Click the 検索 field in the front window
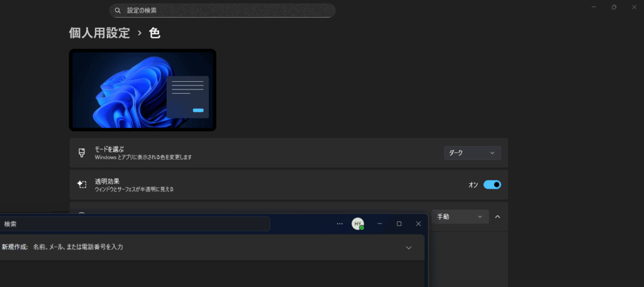The width and height of the screenshot is (644, 287). (135, 223)
